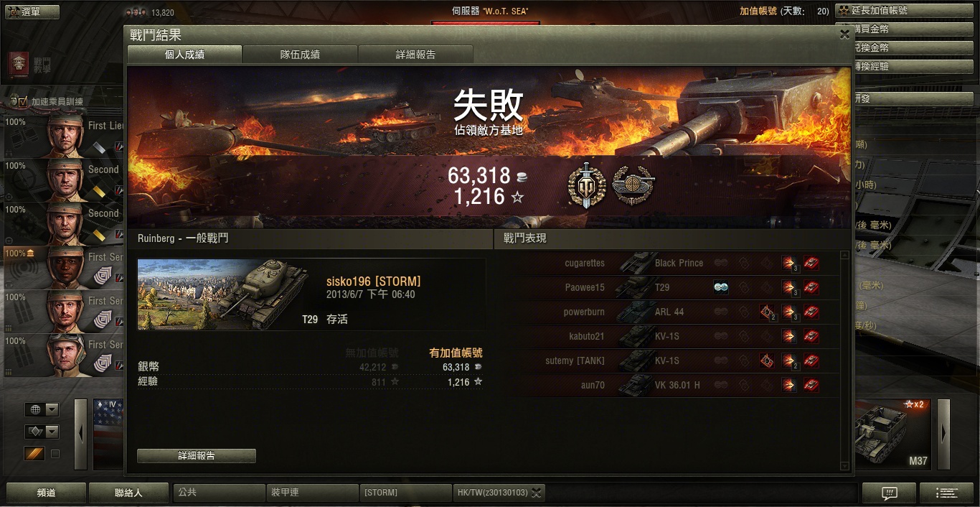Viewport: 980px width, 507px height.
Task: Click the laurel tank achievement medal
Action: [632, 185]
